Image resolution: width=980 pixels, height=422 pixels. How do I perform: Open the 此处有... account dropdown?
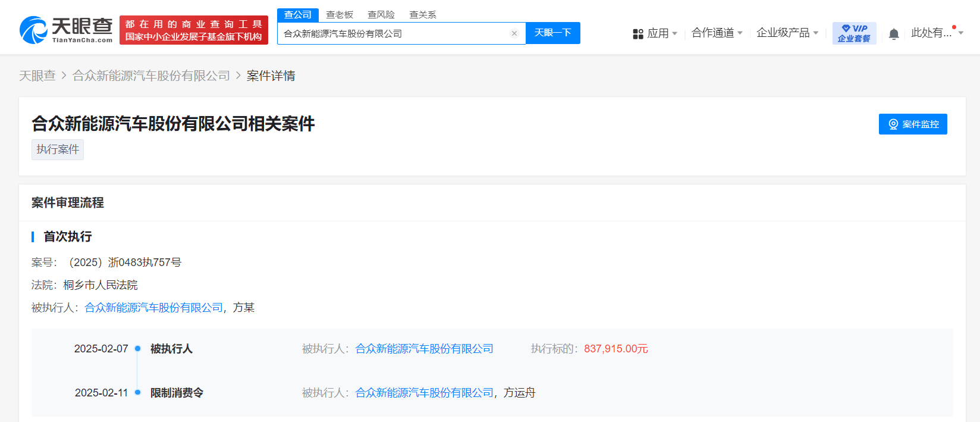(x=937, y=33)
